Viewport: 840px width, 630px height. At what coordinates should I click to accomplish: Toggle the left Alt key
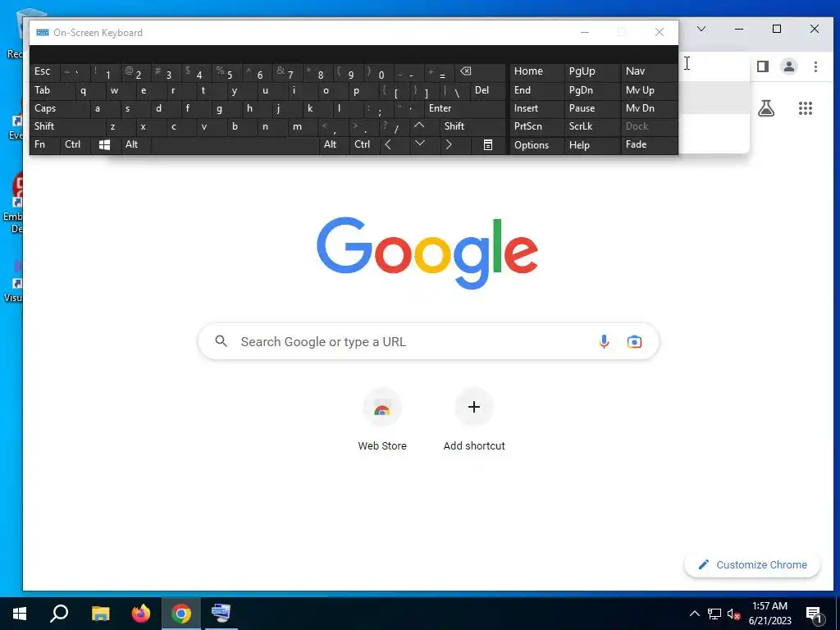coord(135,144)
